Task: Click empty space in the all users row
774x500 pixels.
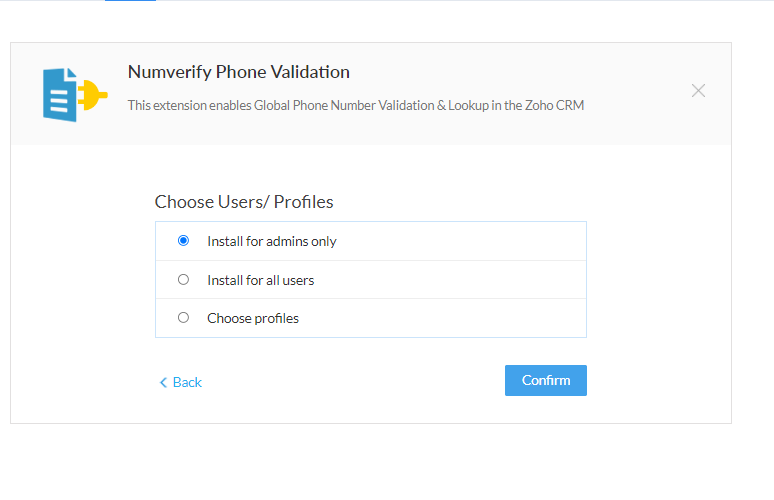Action: (449, 280)
